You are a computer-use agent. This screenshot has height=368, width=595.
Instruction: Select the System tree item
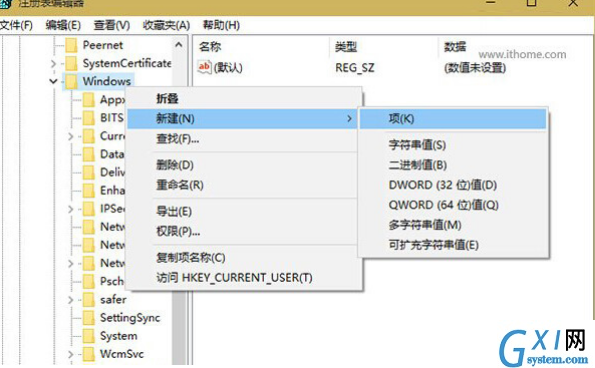coord(119,336)
